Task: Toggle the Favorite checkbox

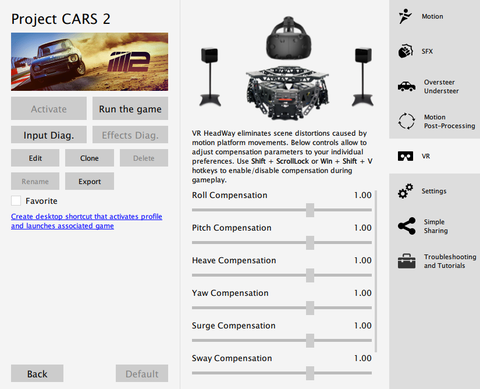Action: point(16,201)
